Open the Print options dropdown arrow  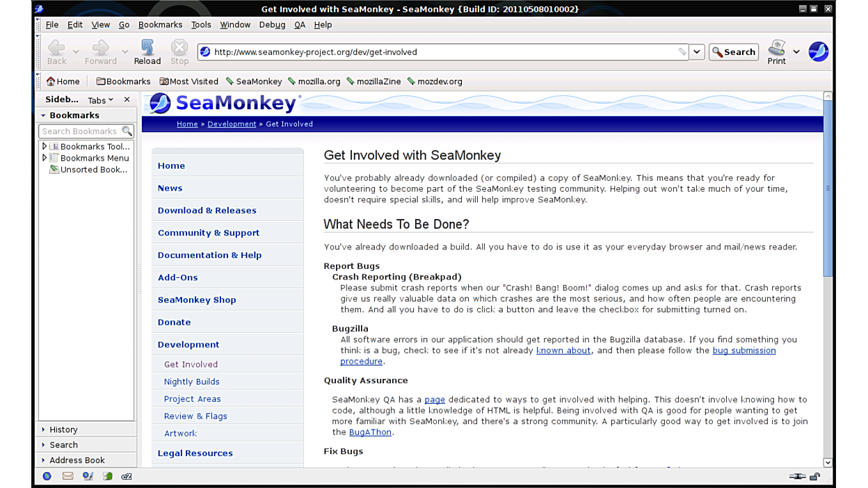(796, 52)
